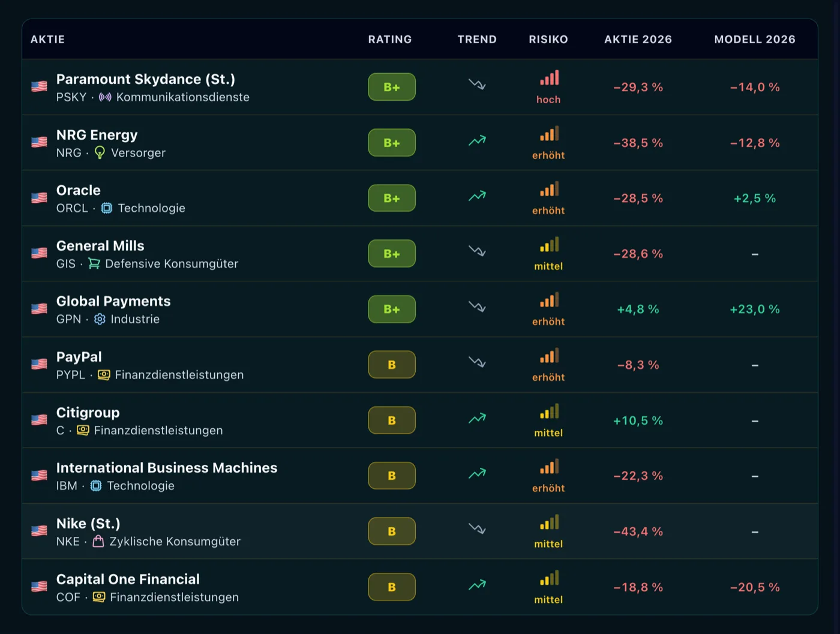
Task: Click the upward trend arrow for Oracle
Action: pyautogui.click(x=477, y=196)
